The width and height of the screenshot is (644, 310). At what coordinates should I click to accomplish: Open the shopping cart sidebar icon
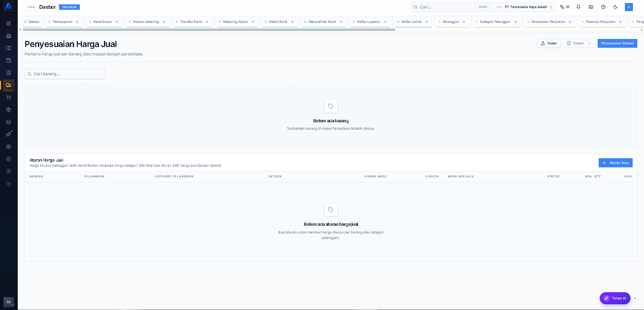9,97
